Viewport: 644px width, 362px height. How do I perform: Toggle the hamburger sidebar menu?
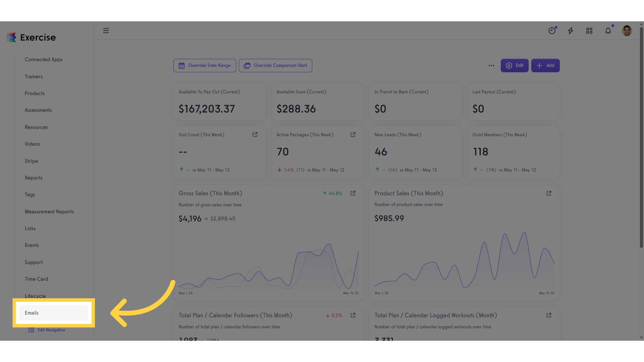coord(106,31)
